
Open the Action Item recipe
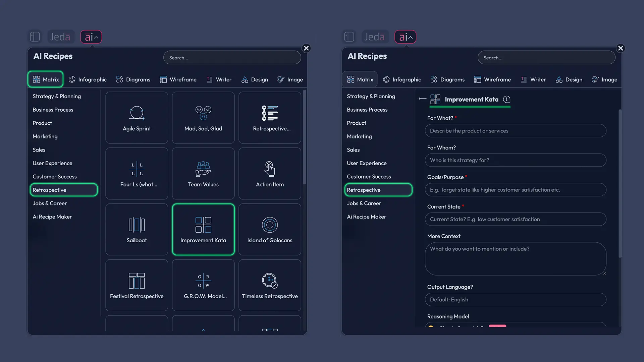pos(270,174)
